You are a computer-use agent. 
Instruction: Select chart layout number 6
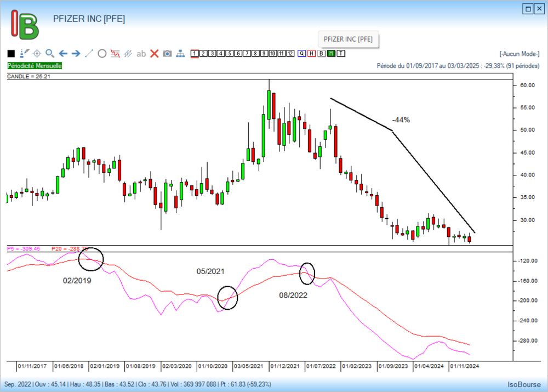click(238, 54)
